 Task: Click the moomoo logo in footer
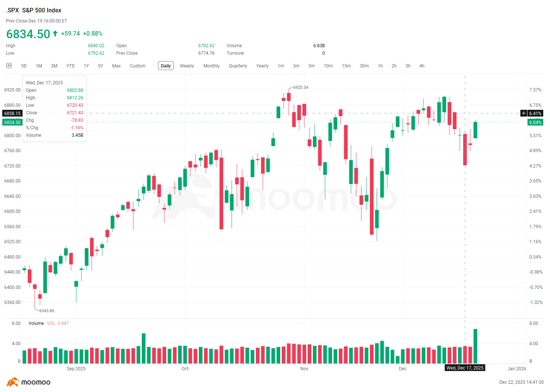(29, 382)
